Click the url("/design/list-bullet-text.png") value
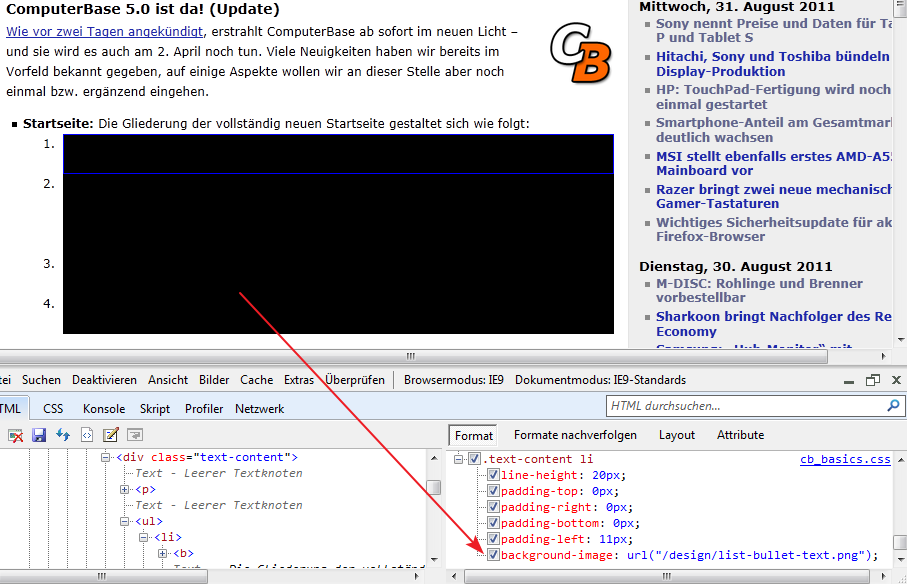Viewport: 907px width, 584px height. click(750, 555)
